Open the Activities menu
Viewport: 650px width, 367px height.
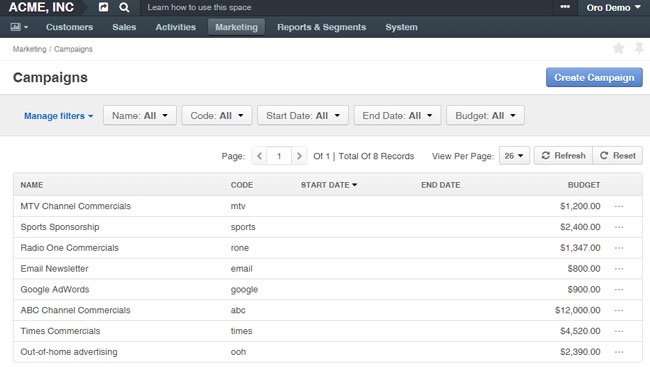pos(175,27)
